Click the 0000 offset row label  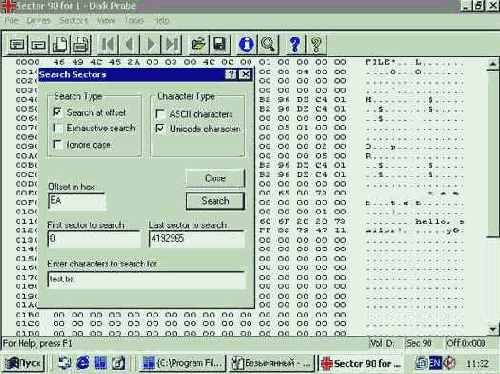(28, 62)
